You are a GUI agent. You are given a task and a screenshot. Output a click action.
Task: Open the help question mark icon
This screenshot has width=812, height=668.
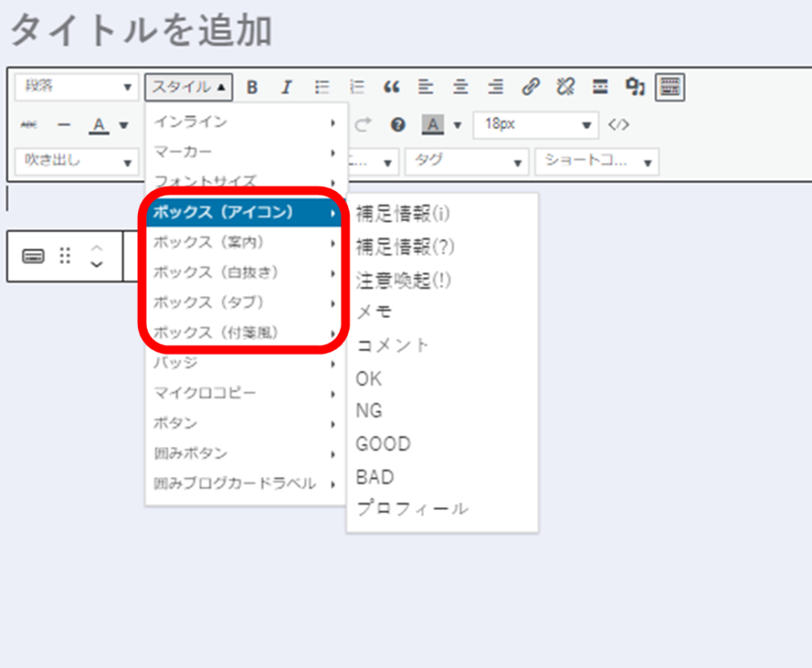pyautogui.click(x=398, y=124)
